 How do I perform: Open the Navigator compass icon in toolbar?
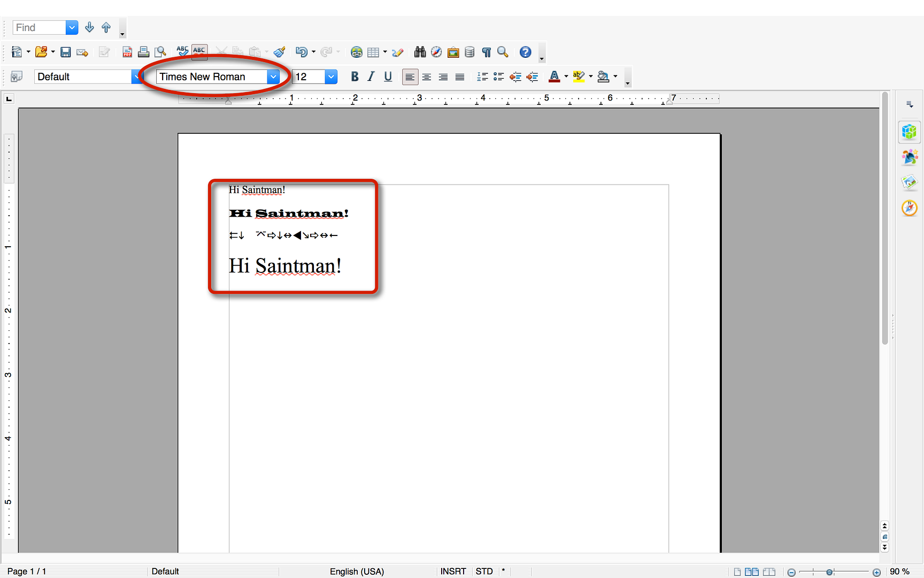[436, 52]
